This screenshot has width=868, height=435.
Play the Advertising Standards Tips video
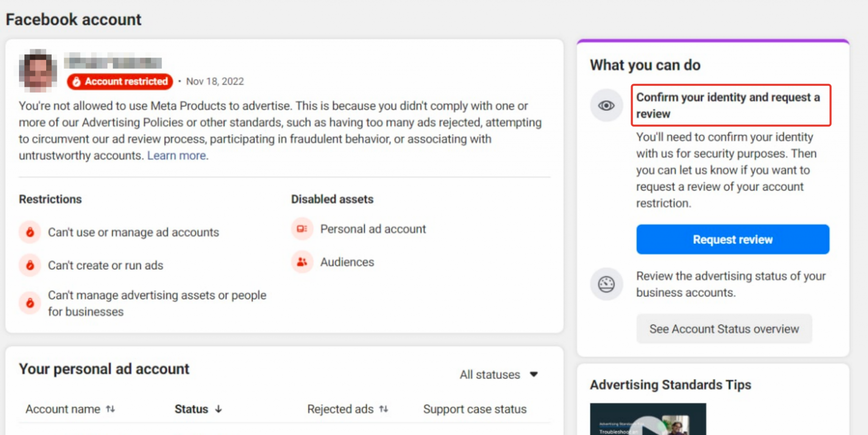[x=648, y=426]
